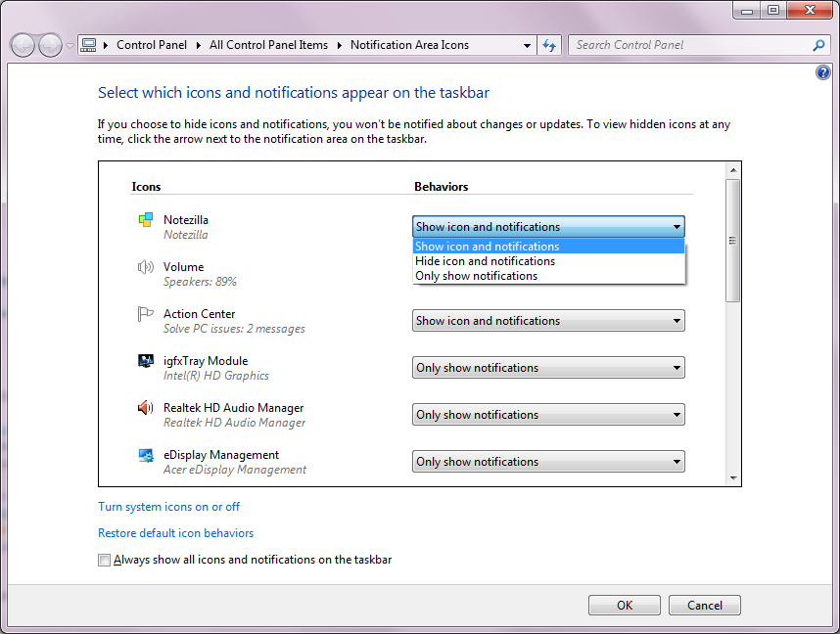This screenshot has height=634, width=840.
Task: Click the Refresh button in address bar
Action: coord(549,46)
